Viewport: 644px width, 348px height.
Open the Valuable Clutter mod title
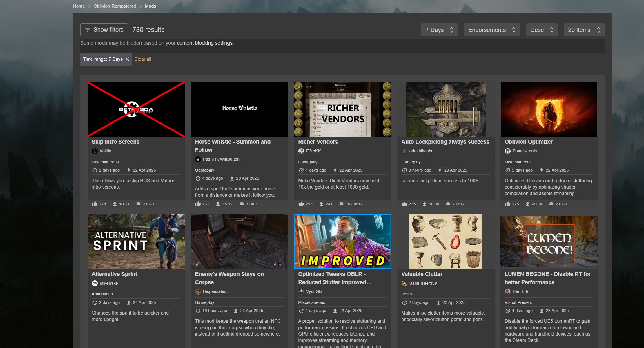422,274
